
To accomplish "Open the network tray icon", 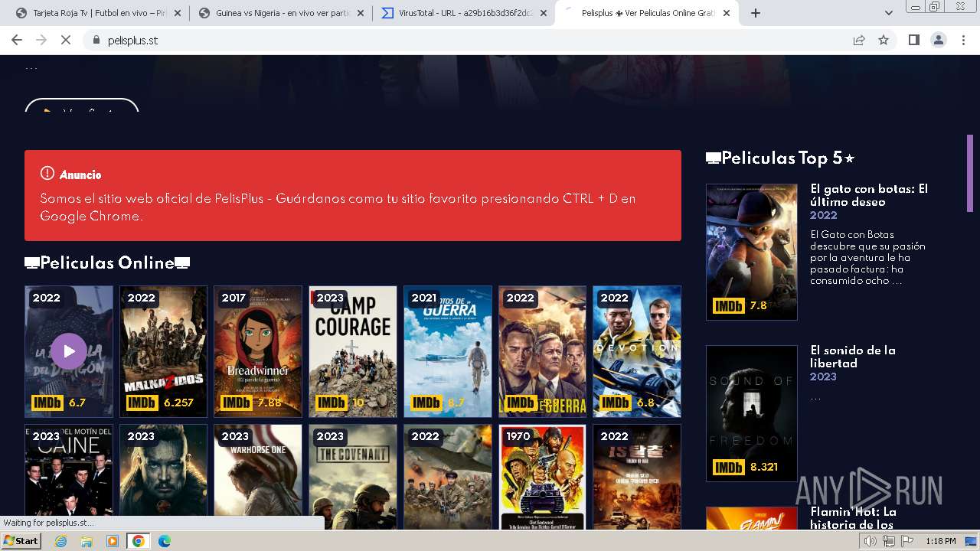I will [x=889, y=541].
